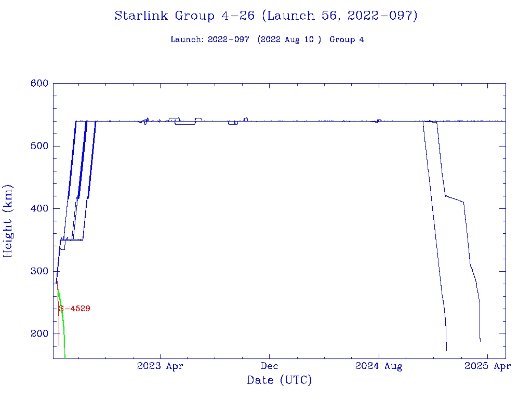The width and height of the screenshot is (532, 399).
Task: Select the "200" height axis label
Action: 39,334
